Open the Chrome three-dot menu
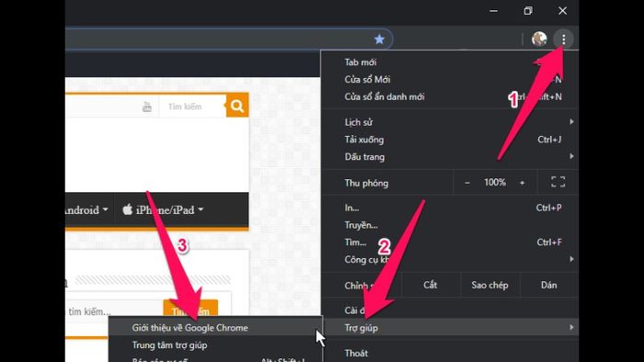Viewport: 644px width, 362px height. tap(563, 40)
